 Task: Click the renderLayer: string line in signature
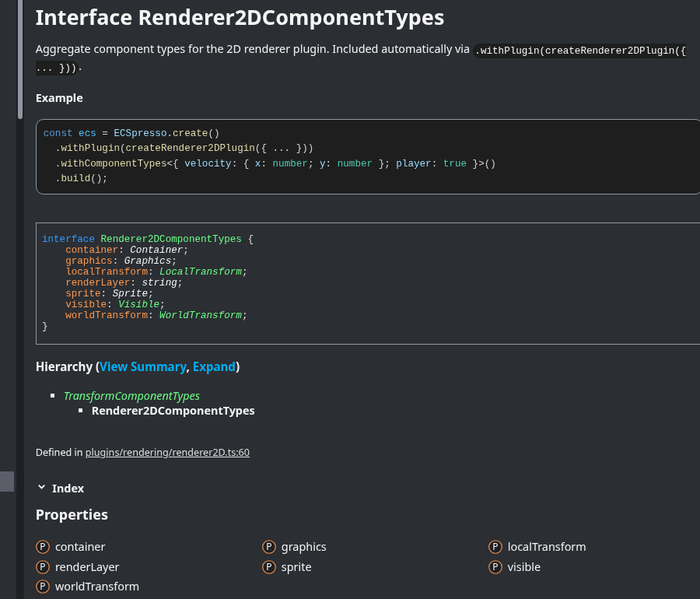pos(124,282)
